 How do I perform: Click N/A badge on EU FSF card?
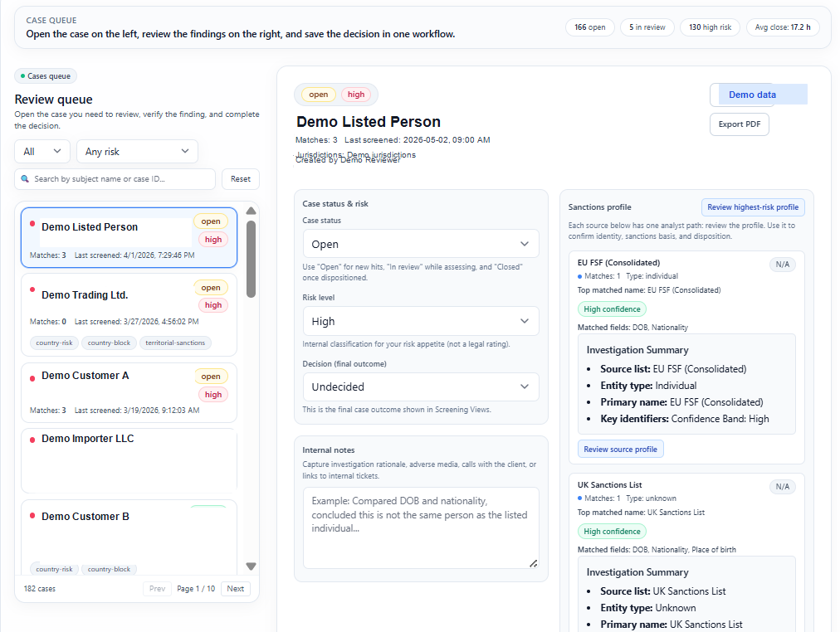(782, 265)
